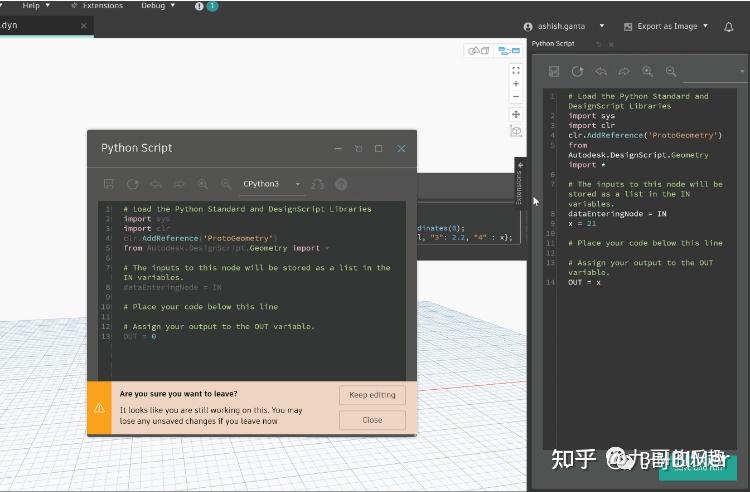Click the 'x = 21' line in the docked editor
The image size is (750, 492).
(x=582, y=224)
